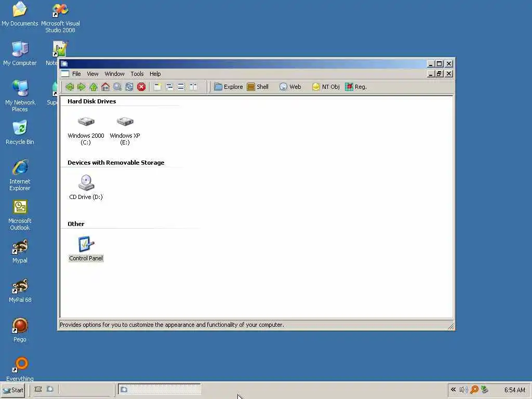532x399 pixels.
Task: Open the Web view
Action: point(290,87)
